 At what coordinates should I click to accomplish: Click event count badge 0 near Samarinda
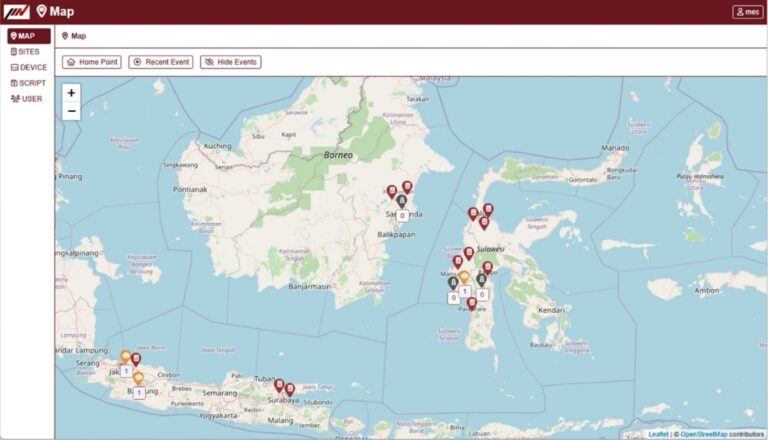click(402, 216)
